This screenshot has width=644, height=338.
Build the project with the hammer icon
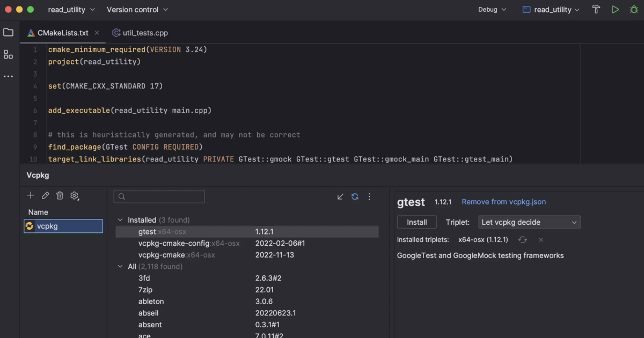tap(596, 9)
